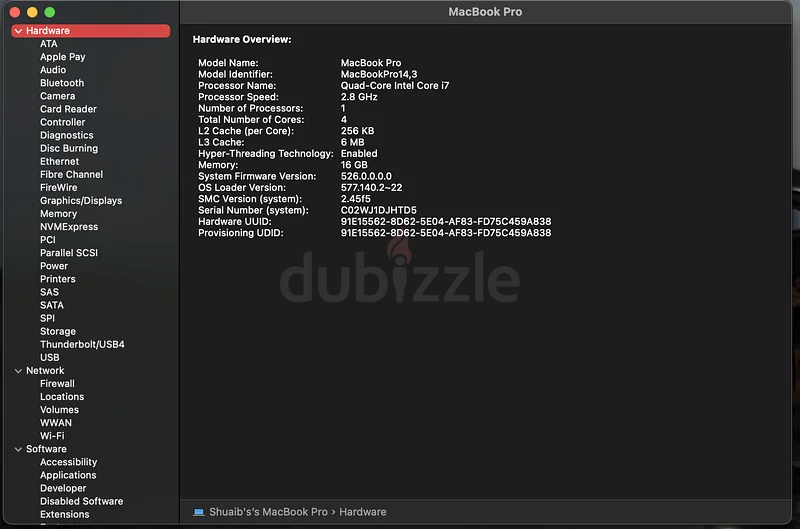The image size is (800, 529).
Task: Click processor name Quad-Core Intel Core i7
Action: [395, 86]
